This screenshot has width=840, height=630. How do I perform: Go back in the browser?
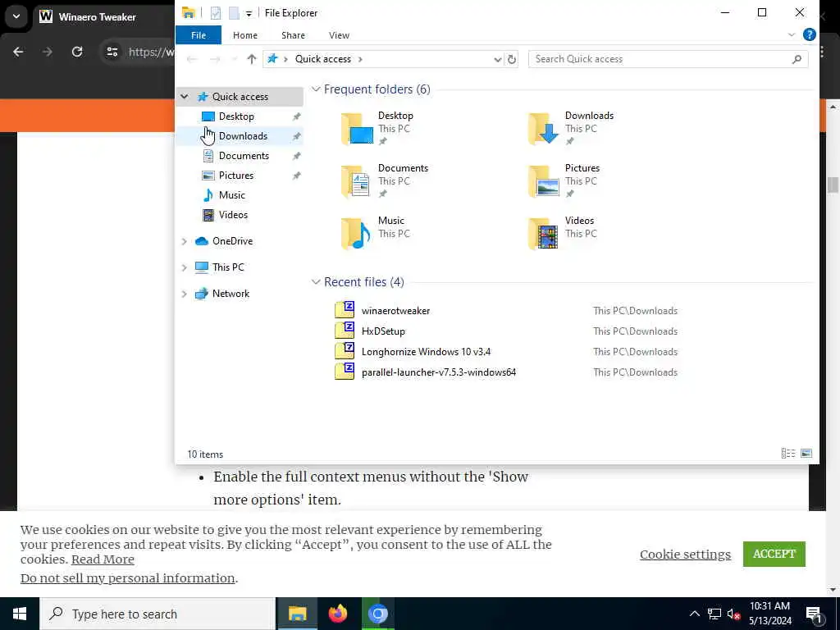(x=18, y=52)
